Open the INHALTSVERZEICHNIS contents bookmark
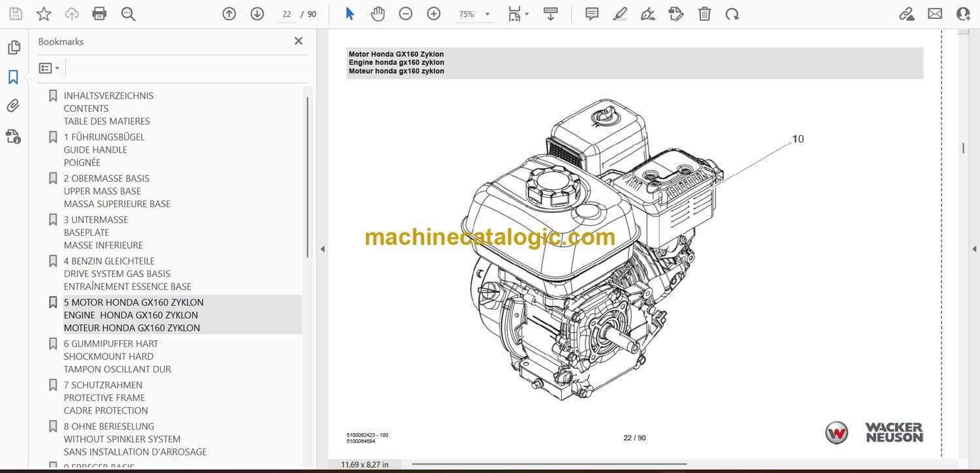The image size is (980, 473). 108,96
